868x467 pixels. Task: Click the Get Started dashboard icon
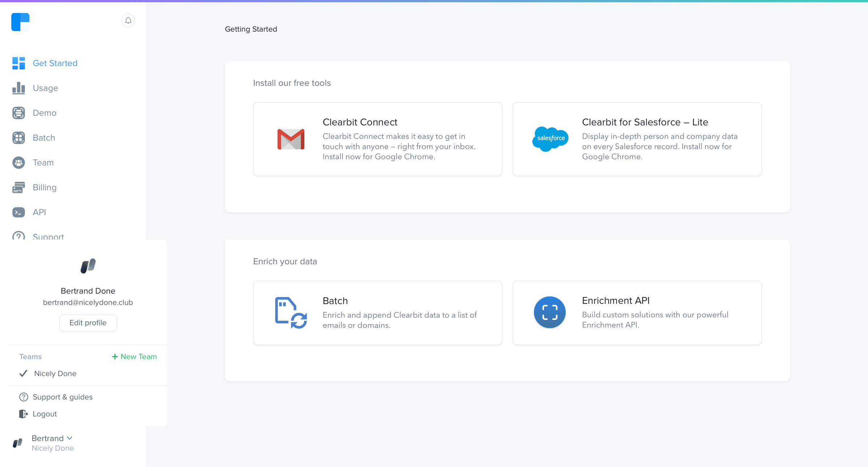click(x=18, y=63)
